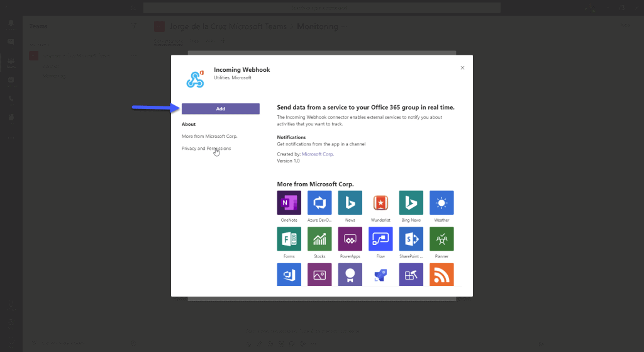Open Privacy and Permissions section
This screenshot has height=352, width=644.
[x=206, y=149]
